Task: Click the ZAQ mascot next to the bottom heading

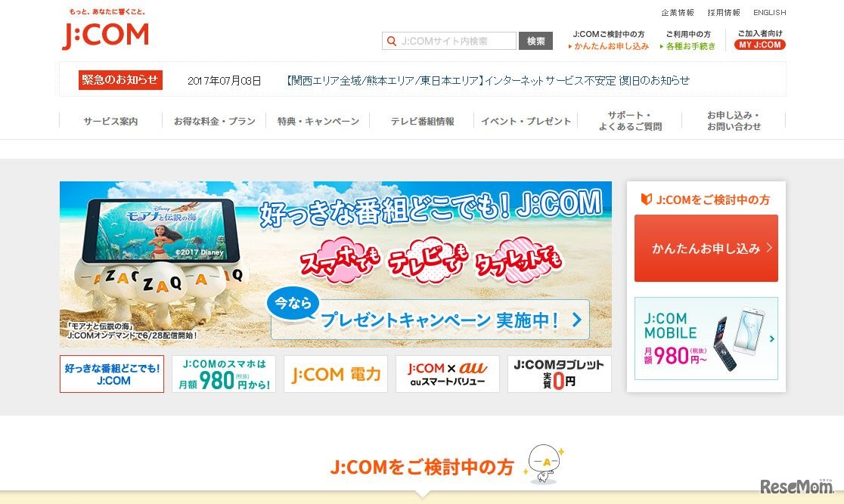Action: tap(545, 462)
